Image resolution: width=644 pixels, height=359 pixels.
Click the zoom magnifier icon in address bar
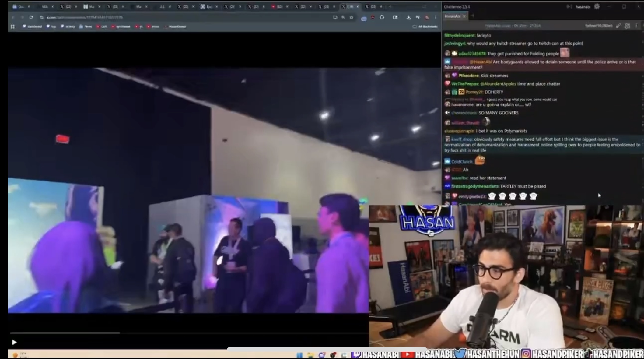coord(343,17)
